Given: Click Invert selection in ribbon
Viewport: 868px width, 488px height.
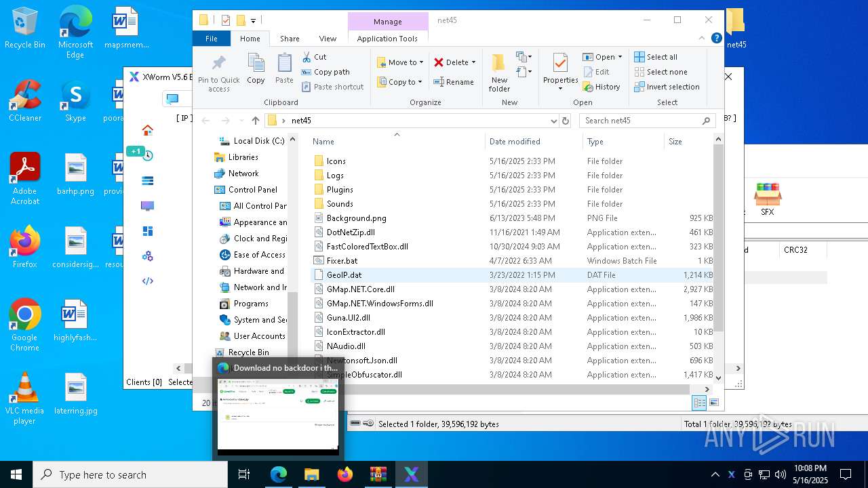Looking at the screenshot, I should [x=667, y=87].
